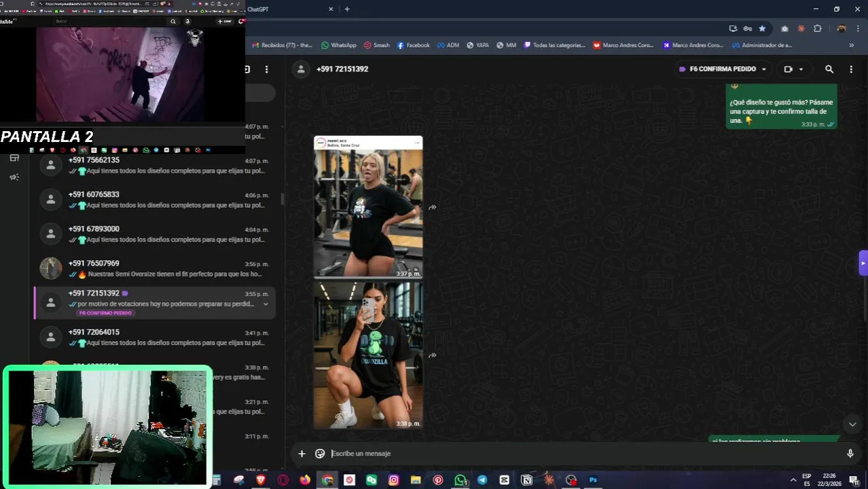Open the Chrome profile avatar
Image resolution: width=868 pixels, height=489 pixels.
click(x=841, y=29)
